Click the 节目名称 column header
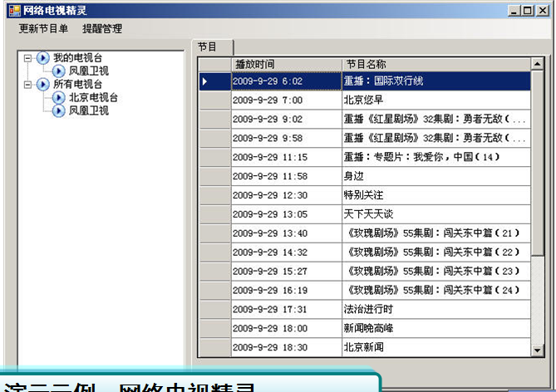The image size is (556, 392). coord(436,65)
